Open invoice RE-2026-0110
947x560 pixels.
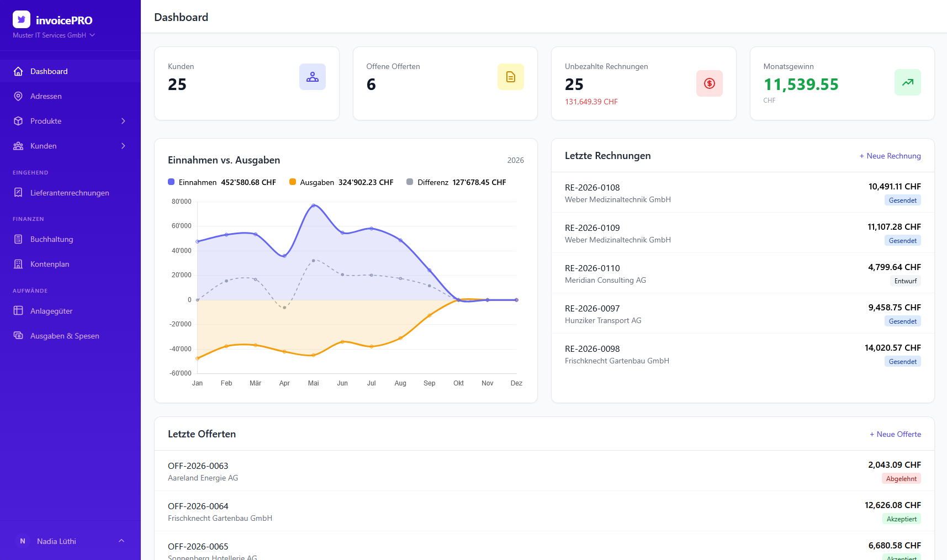[x=743, y=273]
